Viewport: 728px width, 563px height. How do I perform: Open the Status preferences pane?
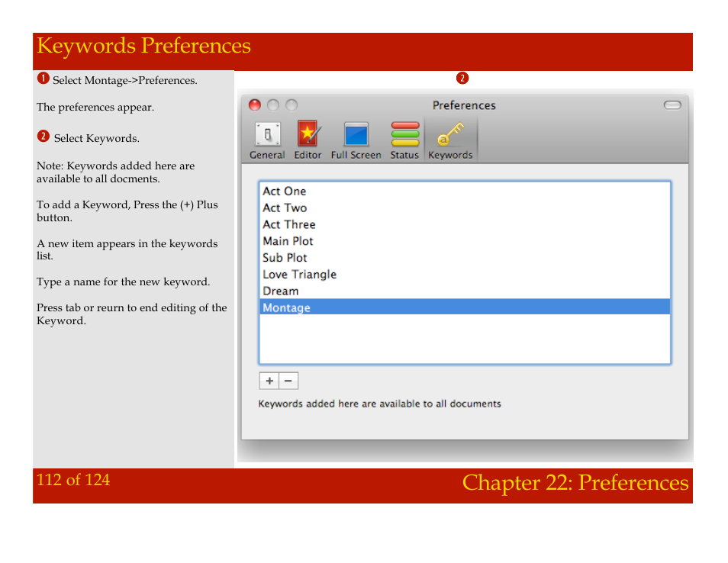pos(404,140)
